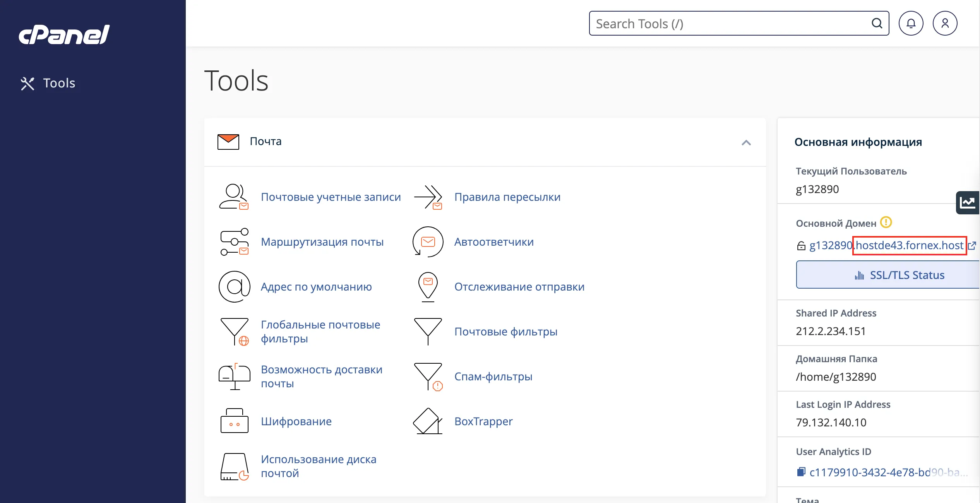The width and height of the screenshot is (980, 503).
Task: Click the cPanel logo
Action: (64, 35)
